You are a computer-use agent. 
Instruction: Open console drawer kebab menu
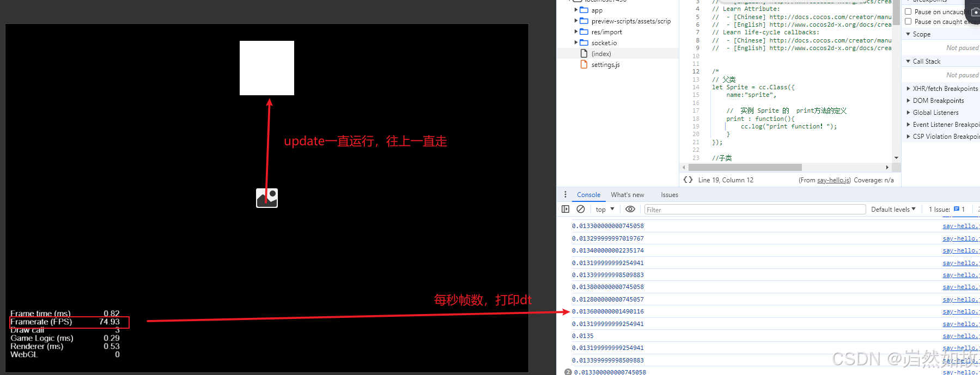click(565, 194)
